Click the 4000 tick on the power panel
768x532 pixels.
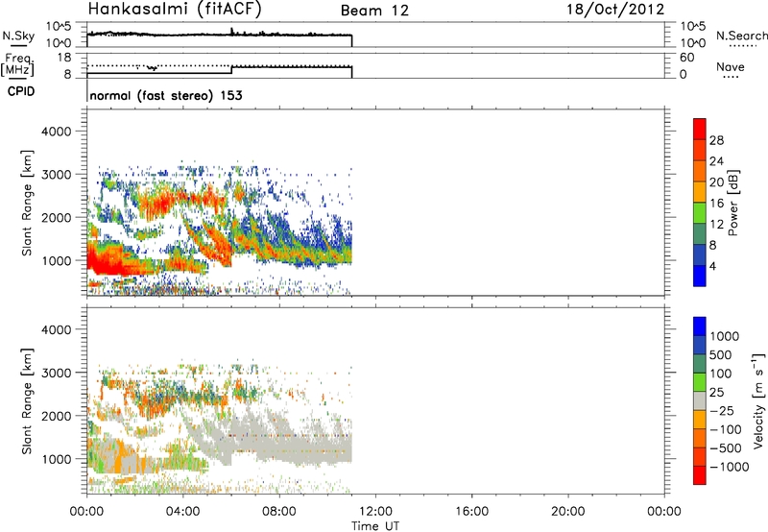tap(56, 132)
